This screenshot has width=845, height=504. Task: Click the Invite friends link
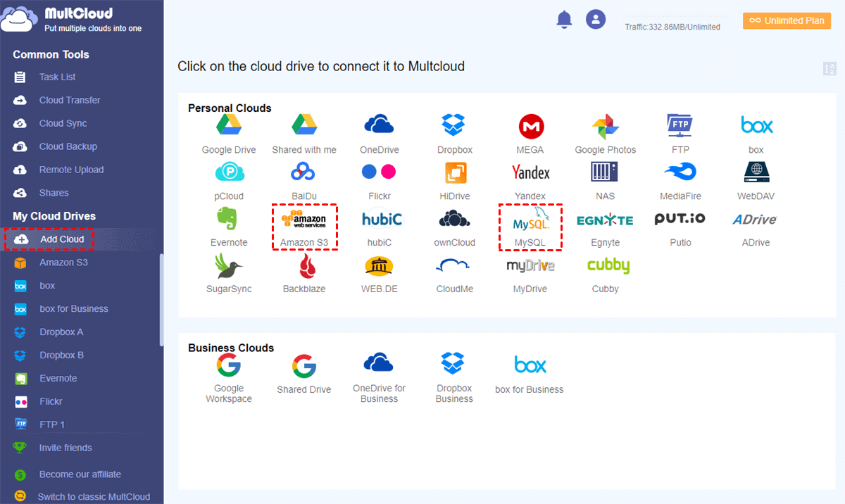(65, 448)
